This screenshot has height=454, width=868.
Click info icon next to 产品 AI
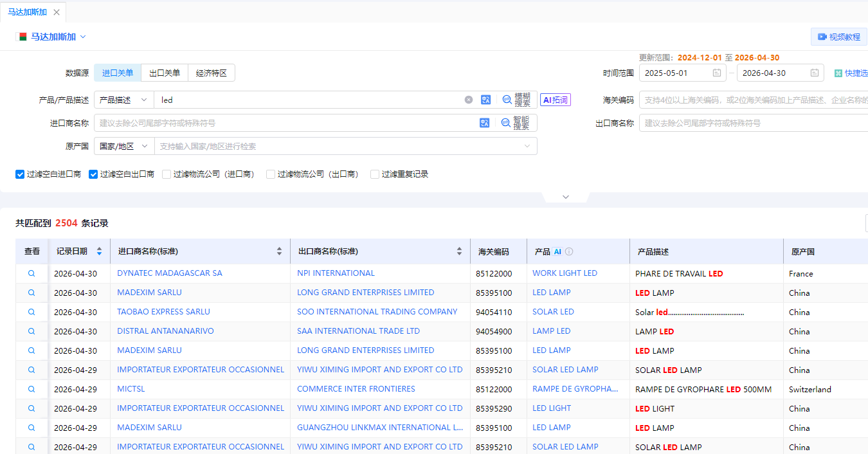coord(569,251)
